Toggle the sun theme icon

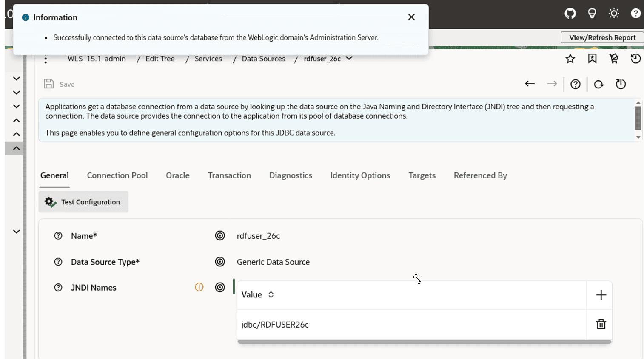pos(614,14)
